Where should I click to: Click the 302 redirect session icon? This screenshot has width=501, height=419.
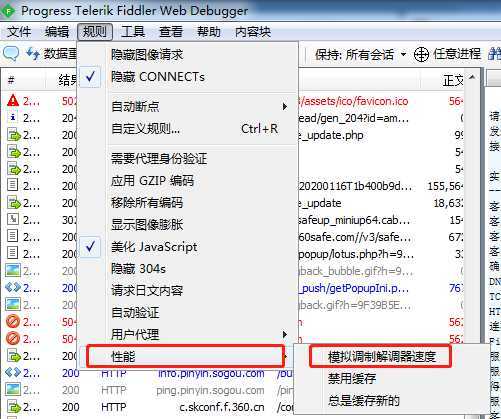coord(13,219)
